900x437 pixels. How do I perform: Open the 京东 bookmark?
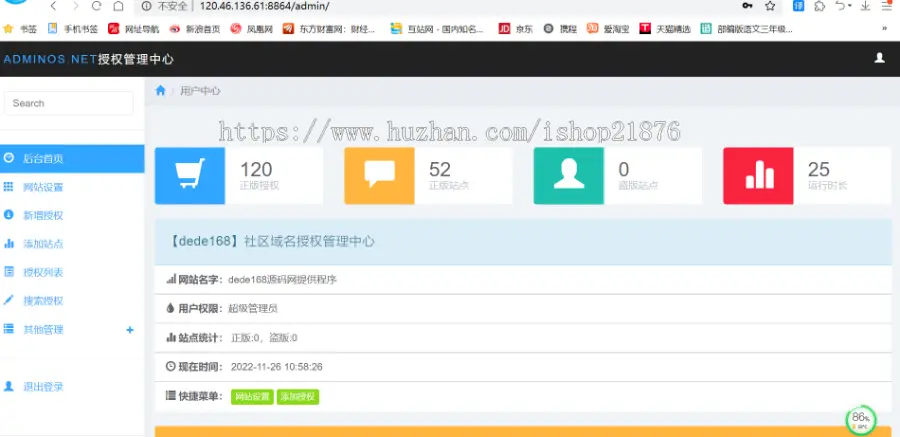pyautogui.click(x=516, y=29)
